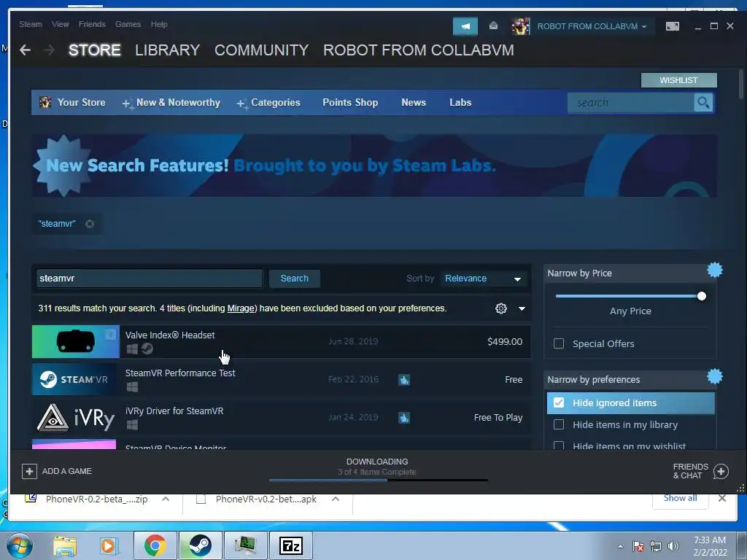This screenshot has width=747, height=560.
Task: Open the Your Store menu
Action: pos(72,102)
